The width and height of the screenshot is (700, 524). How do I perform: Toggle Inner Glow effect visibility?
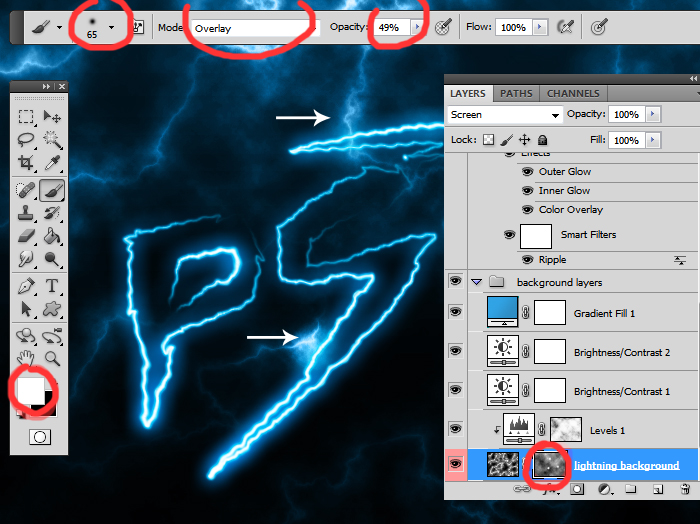tap(527, 191)
